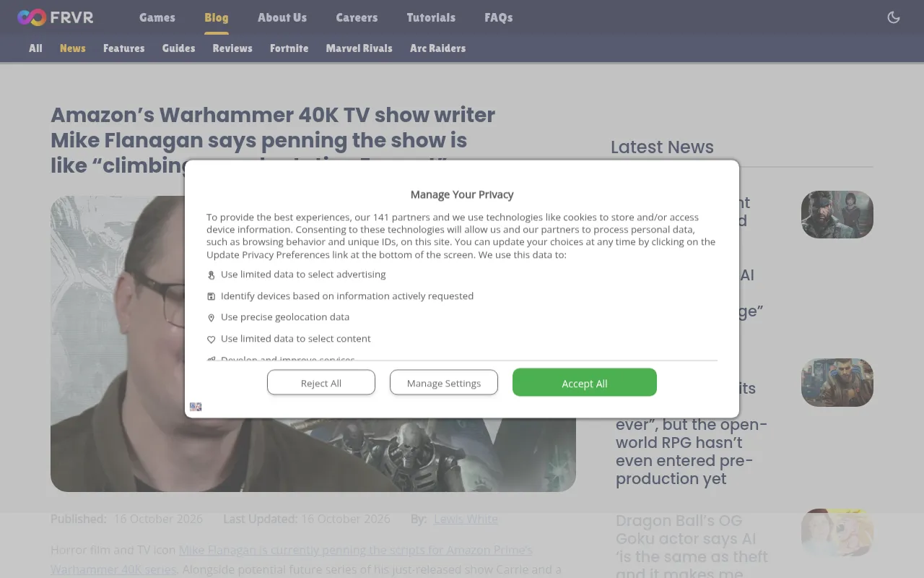Open the Tutorials page

tap(431, 17)
